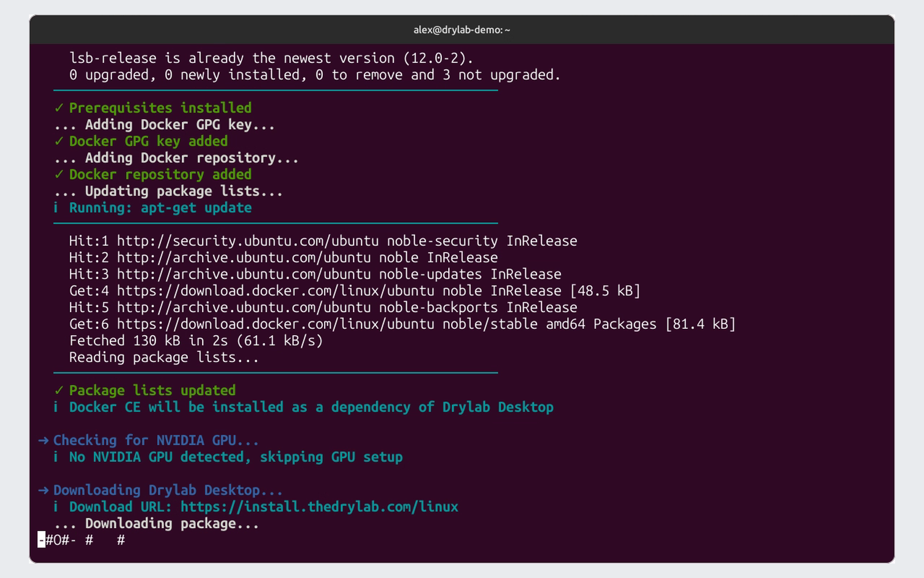Click the 'Downloading package...' line
The image size is (924, 578).
point(157,524)
